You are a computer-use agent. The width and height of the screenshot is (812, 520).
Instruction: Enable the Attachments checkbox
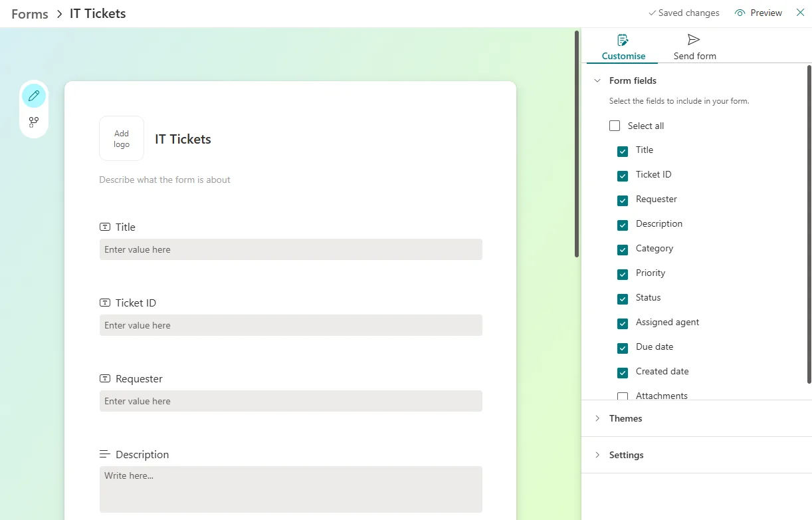pos(623,396)
